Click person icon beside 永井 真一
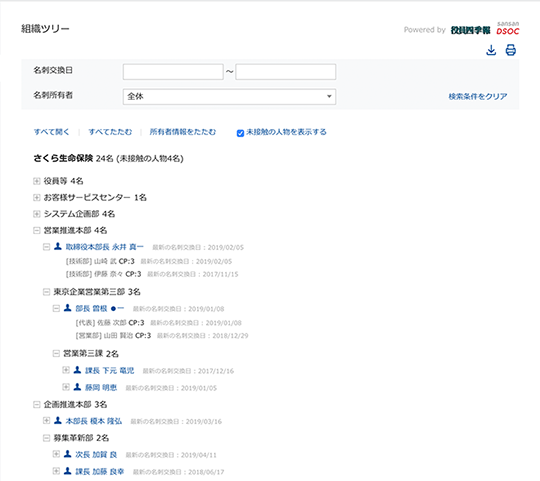 (58, 247)
